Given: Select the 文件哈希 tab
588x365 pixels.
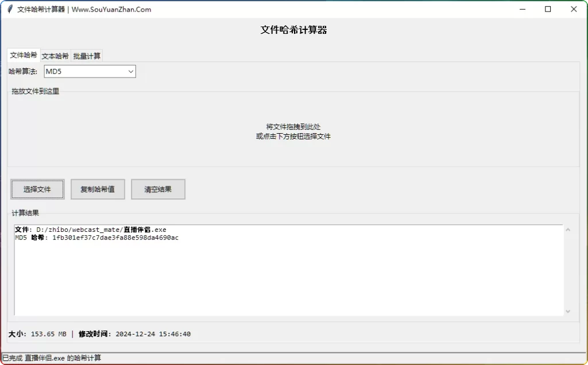Looking at the screenshot, I should click(23, 55).
